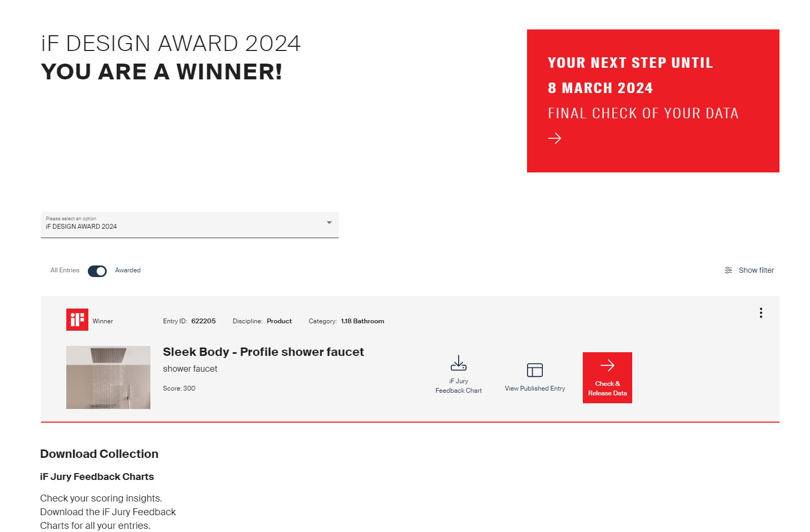The width and height of the screenshot is (810, 532).
Task: Open the three-dot entry options menu
Action: coord(761,313)
